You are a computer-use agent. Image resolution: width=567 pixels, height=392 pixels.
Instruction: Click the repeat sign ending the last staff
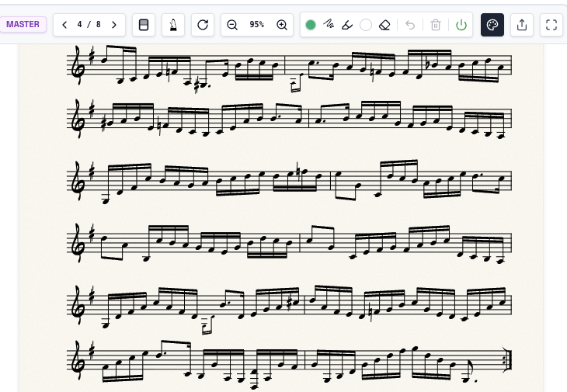[x=507, y=359]
